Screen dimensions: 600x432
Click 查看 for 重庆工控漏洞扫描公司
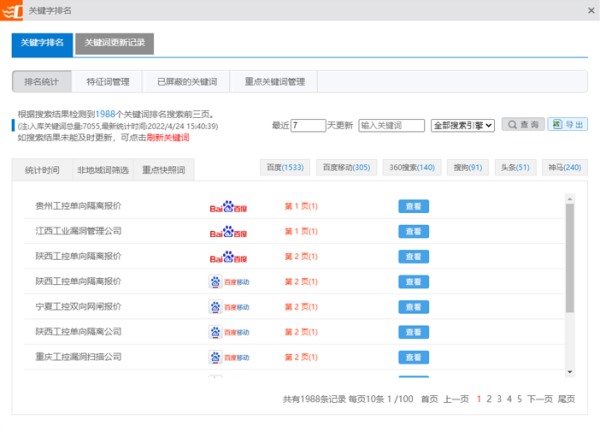[413, 358]
